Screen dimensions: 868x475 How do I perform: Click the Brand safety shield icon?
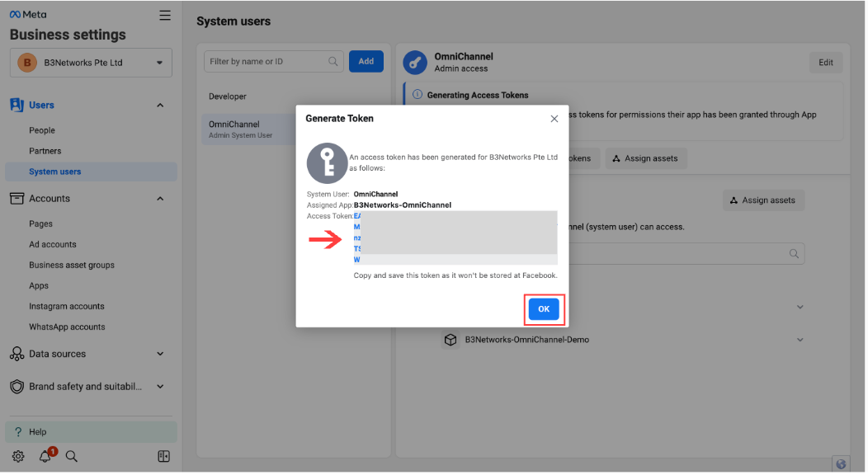pyautogui.click(x=17, y=387)
